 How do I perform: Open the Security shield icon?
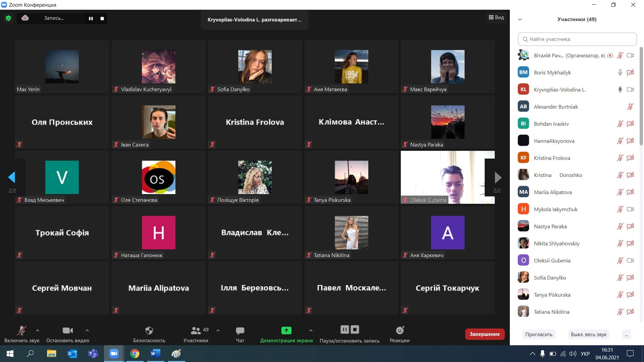point(149,330)
